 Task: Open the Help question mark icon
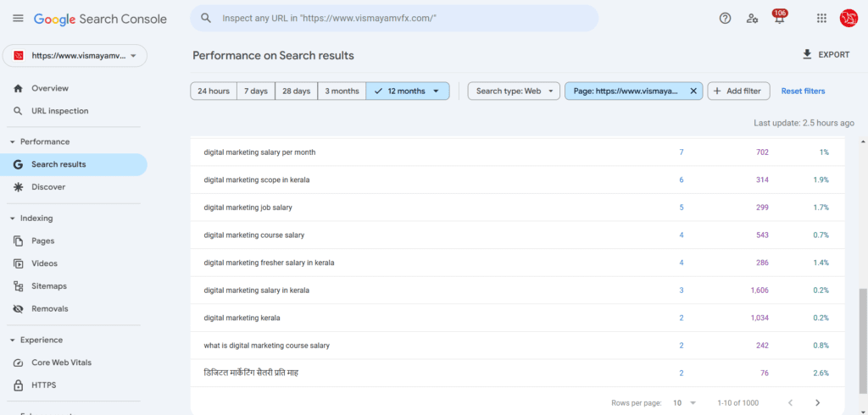coord(726,19)
